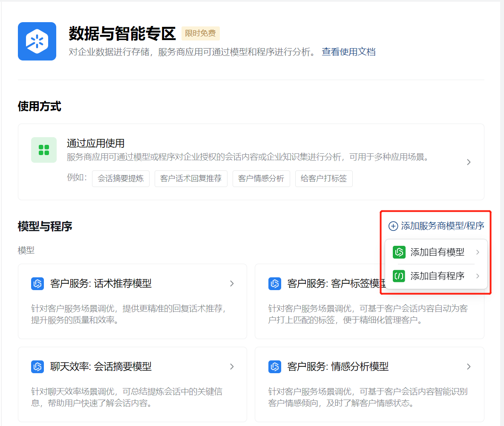Expand the 通过应用使用 card chevron
Image resolution: width=504 pixels, height=426 pixels.
pyautogui.click(x=469, y=162)
